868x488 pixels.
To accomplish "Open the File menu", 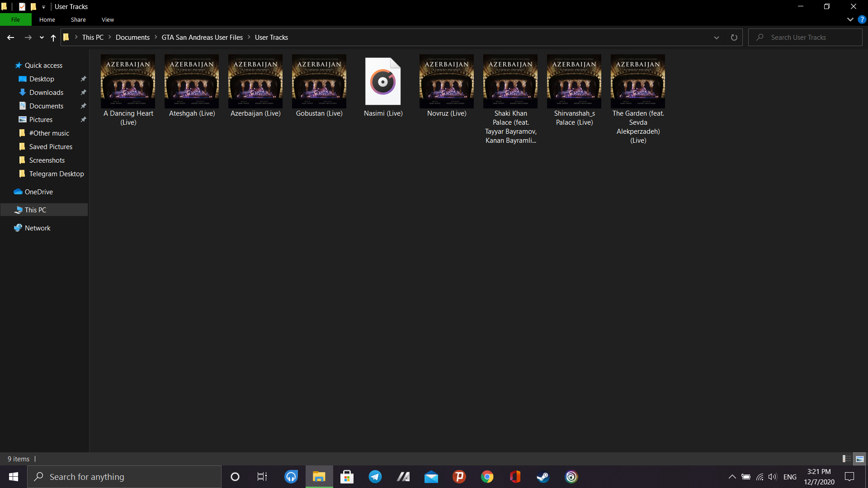I will (15, 19).
